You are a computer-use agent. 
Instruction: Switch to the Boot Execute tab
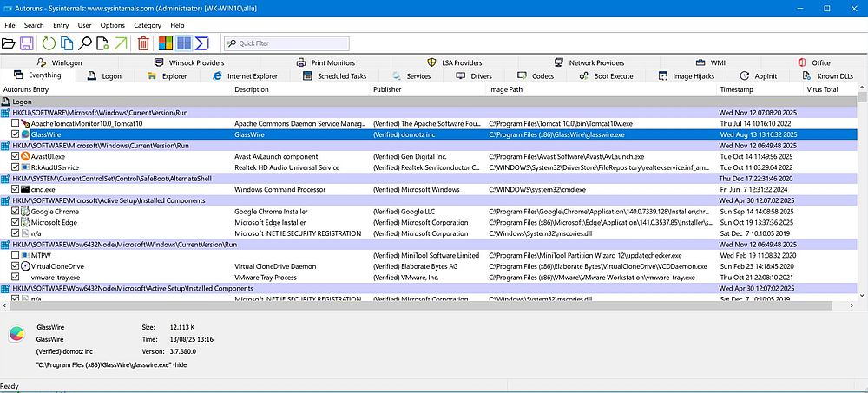coord(607,76)
